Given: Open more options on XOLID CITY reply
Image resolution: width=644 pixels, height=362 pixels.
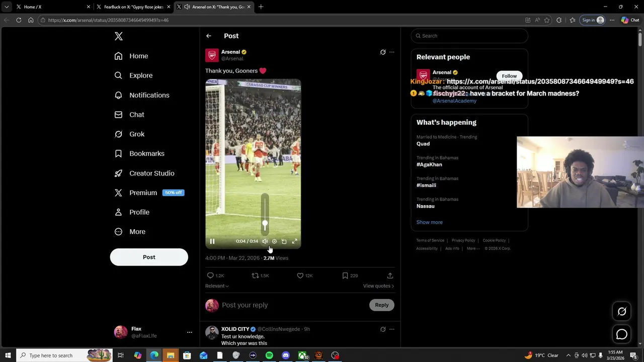Looking at the screenshot, I should click(x=392, y=329).
